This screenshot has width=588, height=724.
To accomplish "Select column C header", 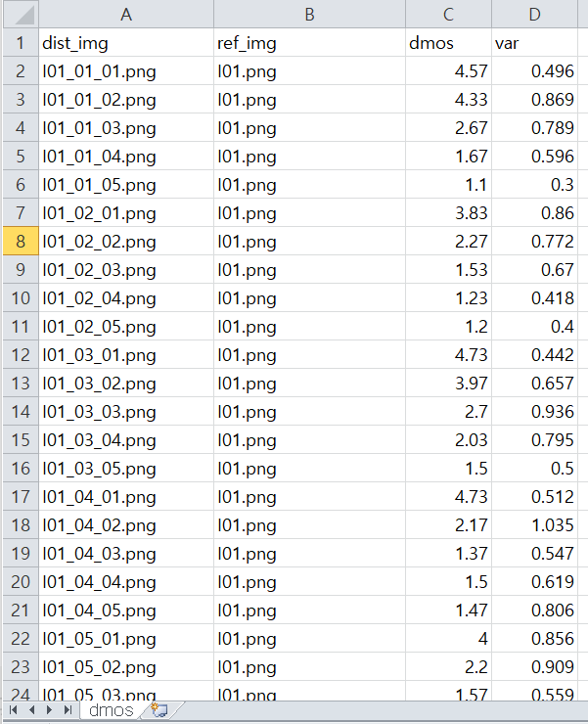I will 448,15.
